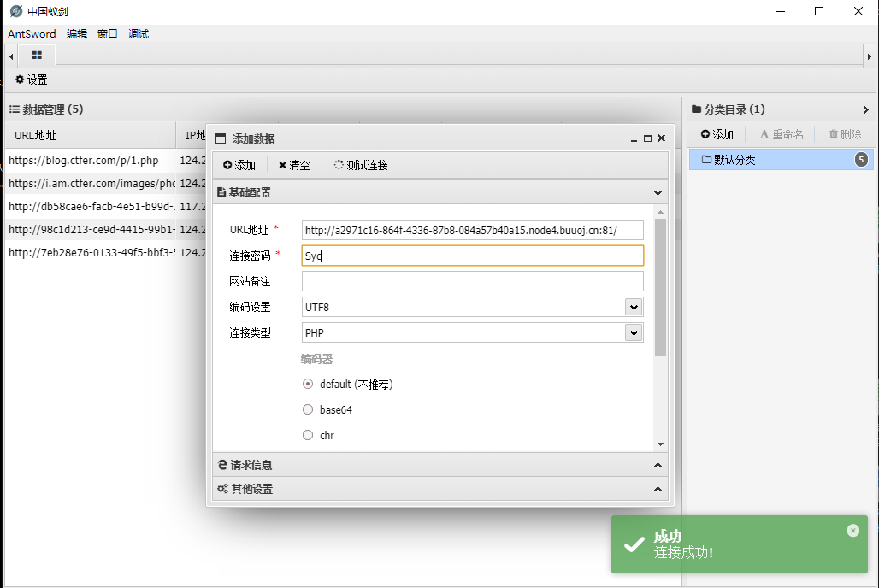Image resolution: width=879 pixels, height=588 pixels.
Task: Open the AntSword menu
Action: pos(32,34)
